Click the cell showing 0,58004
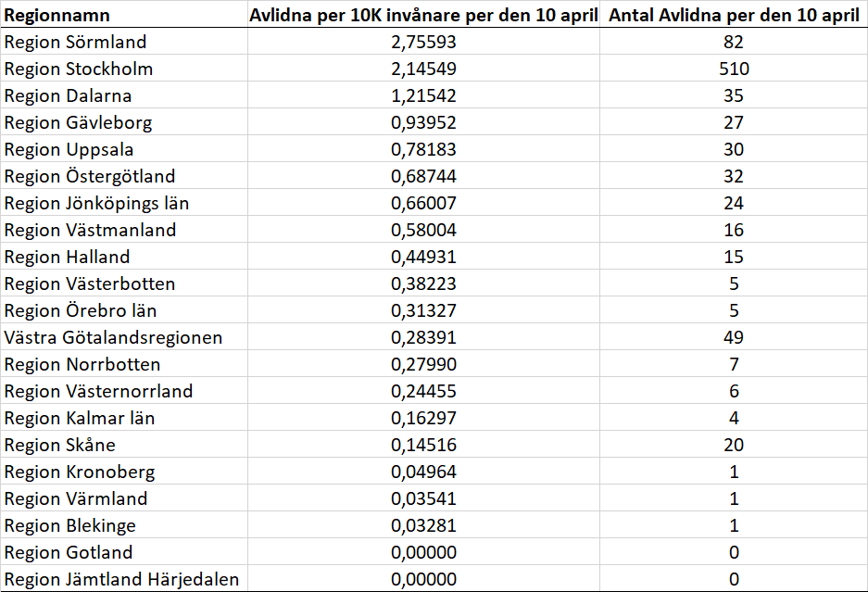This screenshot has width=868, height=592. (x=424, y=230)
